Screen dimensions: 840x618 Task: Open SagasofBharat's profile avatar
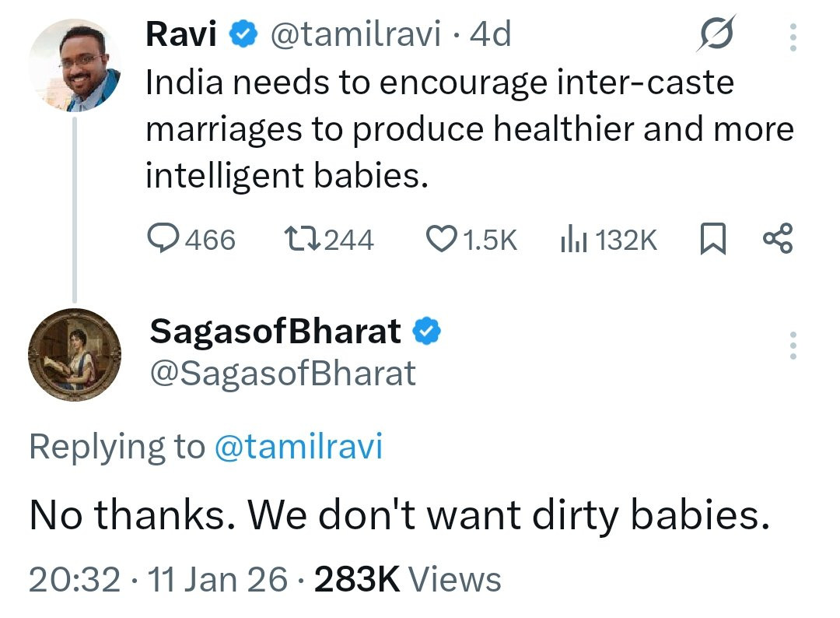tap(75, 355)
